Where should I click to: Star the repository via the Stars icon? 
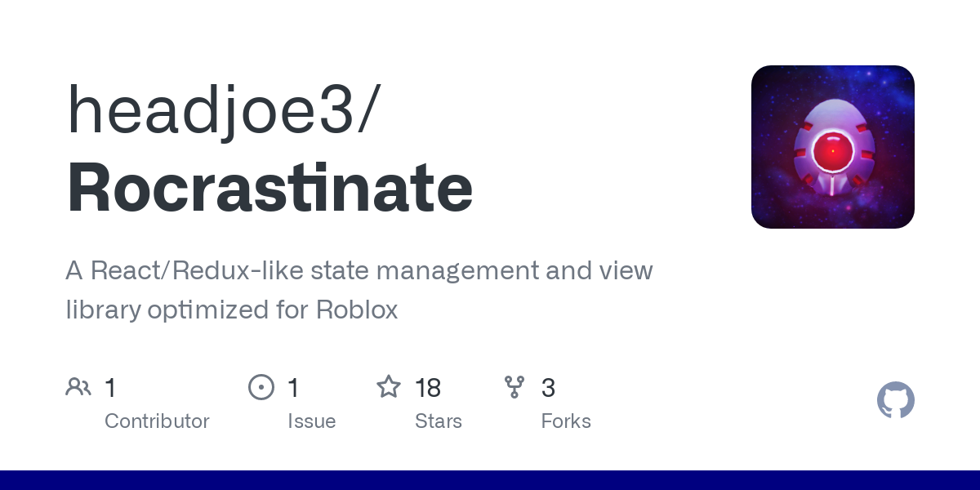(390, 386)
